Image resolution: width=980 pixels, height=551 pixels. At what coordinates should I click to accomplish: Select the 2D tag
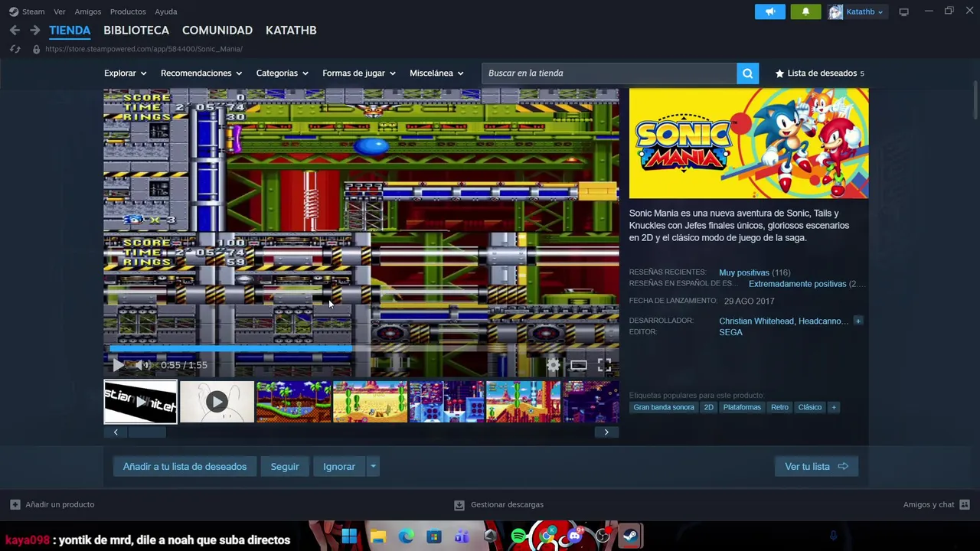click(708, 408)
